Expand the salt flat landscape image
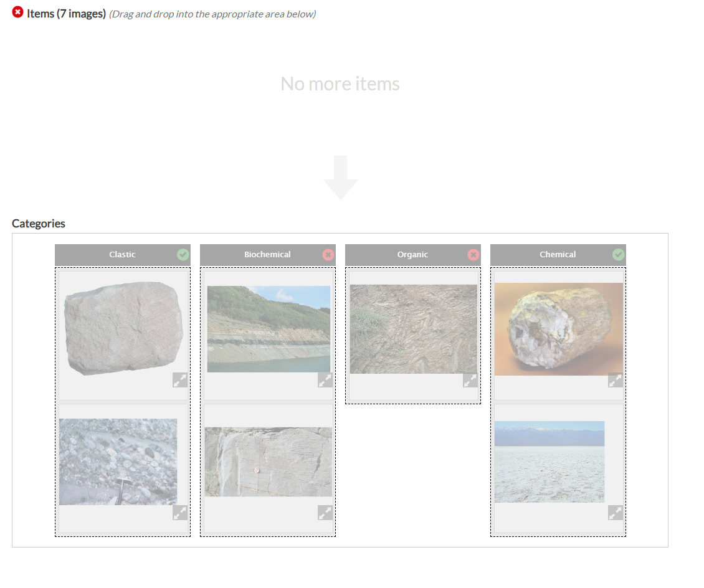 pyautogui.click(x=616, y=513)
